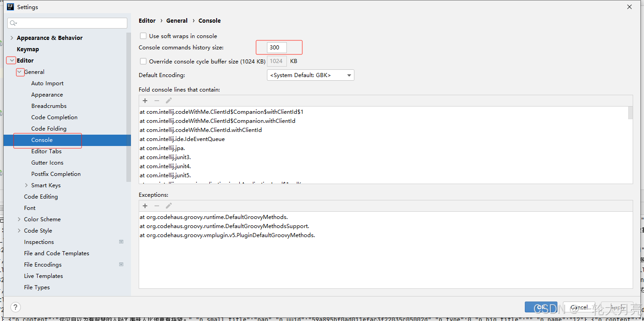Add a new pattern under Fold console lines
Image resolution: width=644 pixels, height=321 pixels.
point(145,100)
